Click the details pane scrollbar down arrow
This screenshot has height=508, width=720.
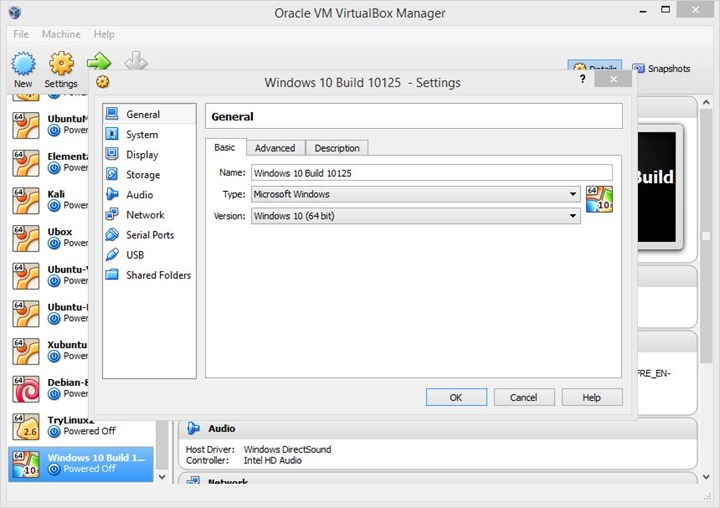706,477
